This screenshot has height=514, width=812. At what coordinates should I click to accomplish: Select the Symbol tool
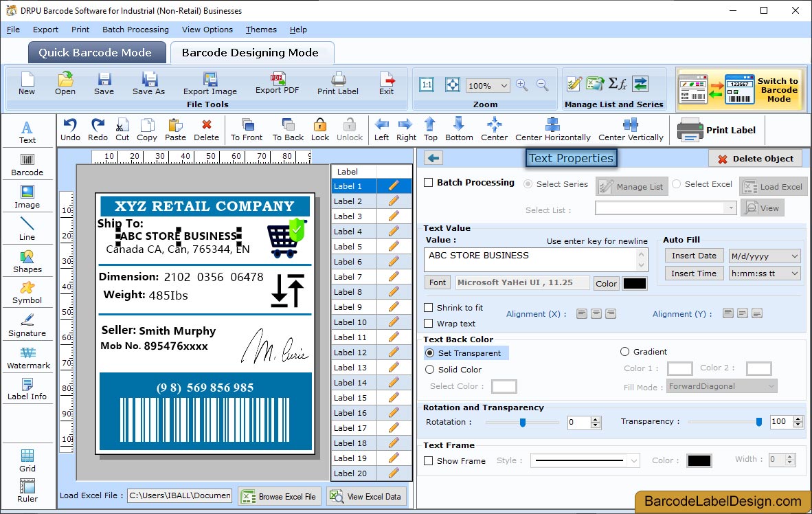[27, 293]
